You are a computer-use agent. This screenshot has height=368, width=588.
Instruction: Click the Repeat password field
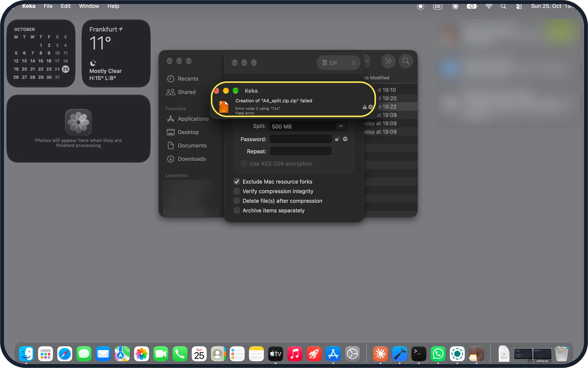[301, 151]
